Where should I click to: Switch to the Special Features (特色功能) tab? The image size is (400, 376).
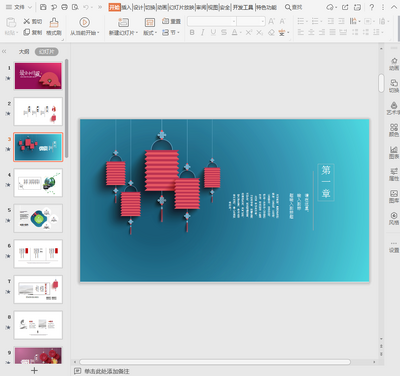[x=266, y=7]
